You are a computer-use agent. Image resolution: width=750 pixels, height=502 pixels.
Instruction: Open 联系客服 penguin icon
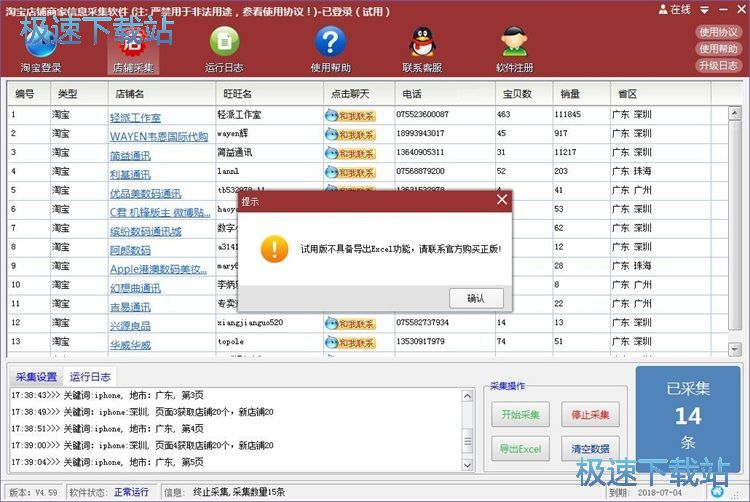click(x=422, y=50)
